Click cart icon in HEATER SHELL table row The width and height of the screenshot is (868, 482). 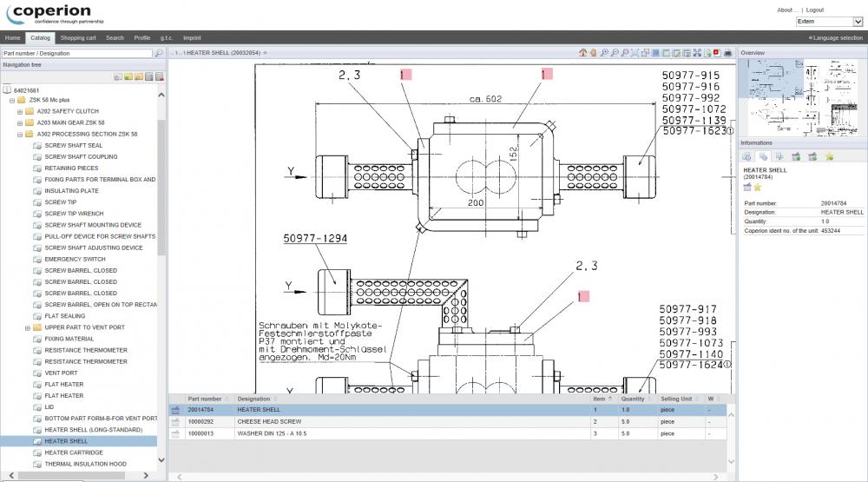point(175,410)
